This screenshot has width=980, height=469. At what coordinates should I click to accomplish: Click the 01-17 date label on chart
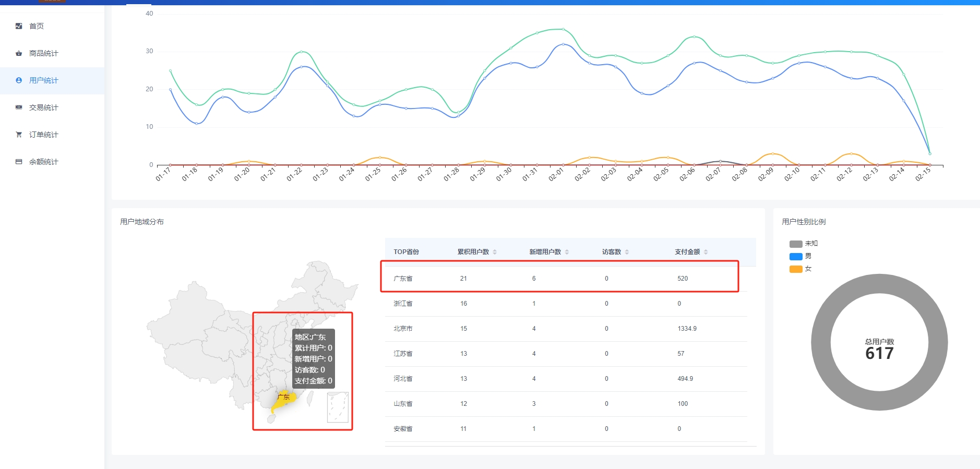point(163,174)
